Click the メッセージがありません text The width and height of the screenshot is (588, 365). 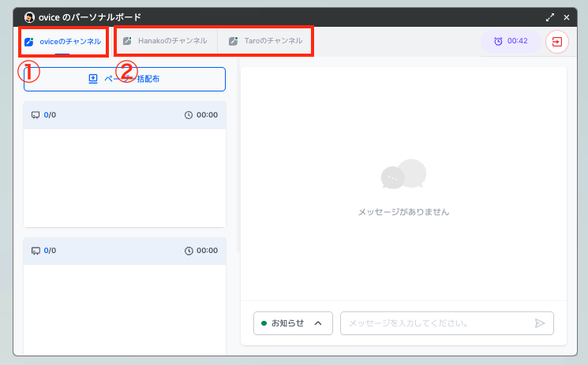tap(403, 212)
